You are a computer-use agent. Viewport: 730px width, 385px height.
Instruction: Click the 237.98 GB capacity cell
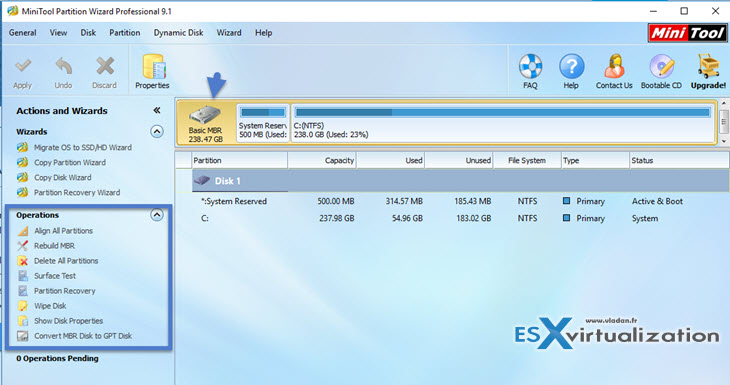(x=337, y=218)
